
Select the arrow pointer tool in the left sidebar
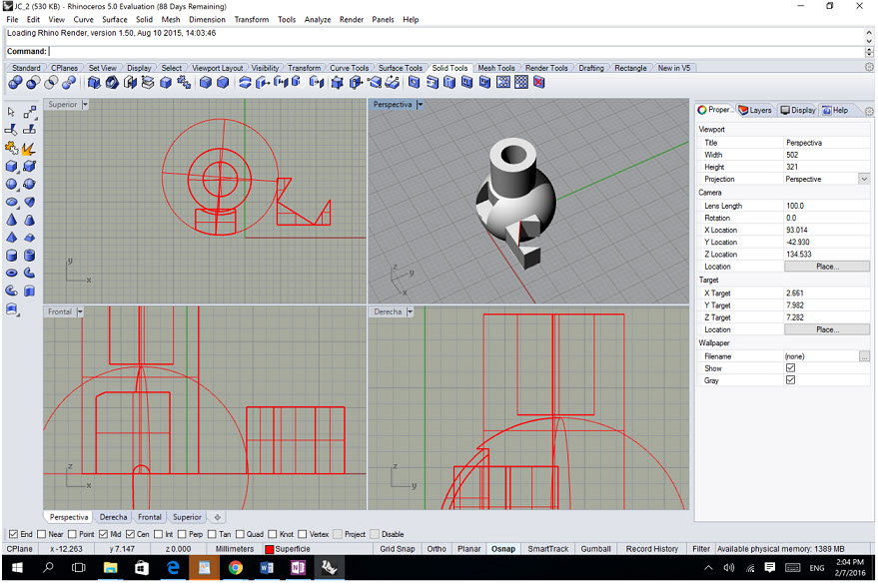pyautogui.click(x=11, y=113)
